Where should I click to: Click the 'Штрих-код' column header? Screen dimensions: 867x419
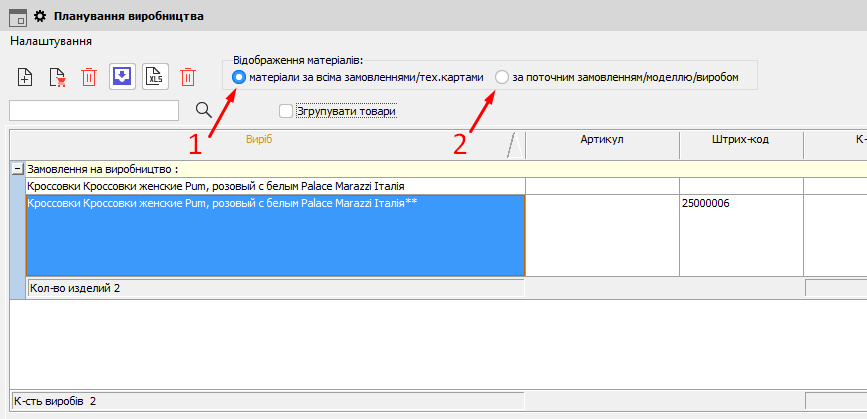tap(740, 140)
